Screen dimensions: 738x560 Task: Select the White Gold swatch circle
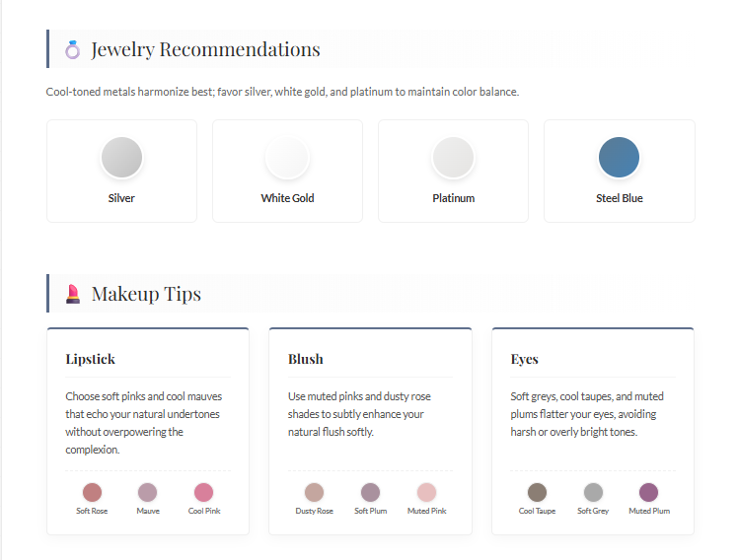click(287, 158)
